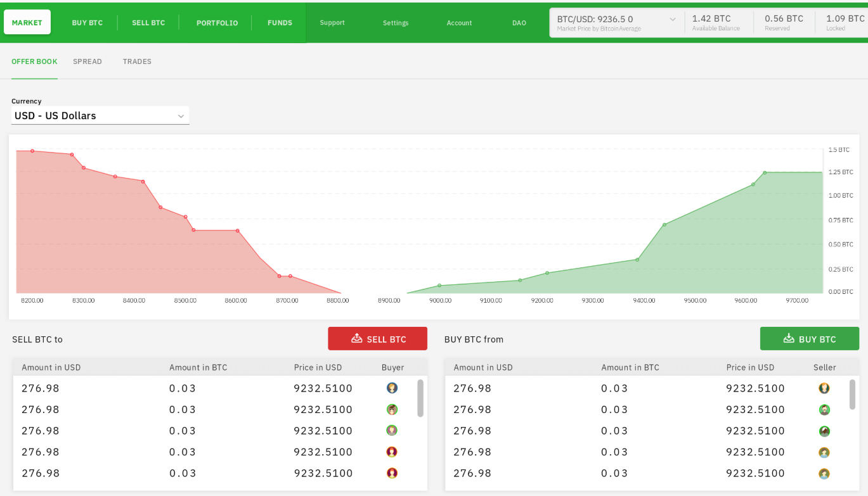Open the BTC/USD market price dropdown
Viewport: 868px width, 496px height.
(x=617, y=22)
